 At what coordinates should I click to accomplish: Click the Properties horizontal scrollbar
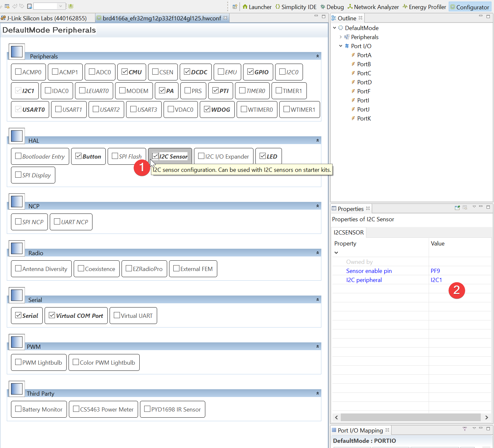411,417
